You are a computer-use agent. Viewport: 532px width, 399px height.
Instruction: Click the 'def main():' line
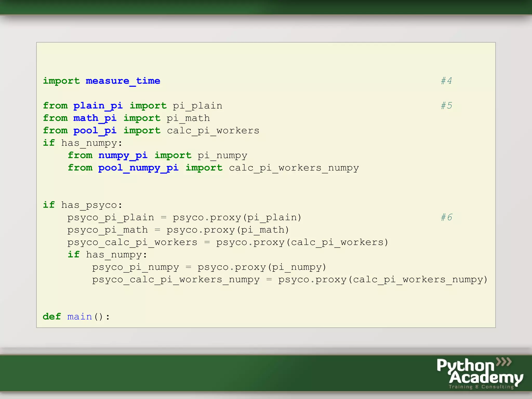76,317
